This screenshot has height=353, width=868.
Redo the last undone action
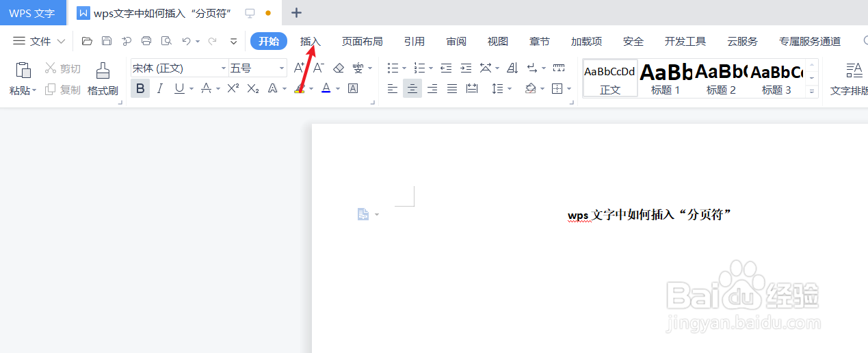pyautogui.click(x=213, y=41)
